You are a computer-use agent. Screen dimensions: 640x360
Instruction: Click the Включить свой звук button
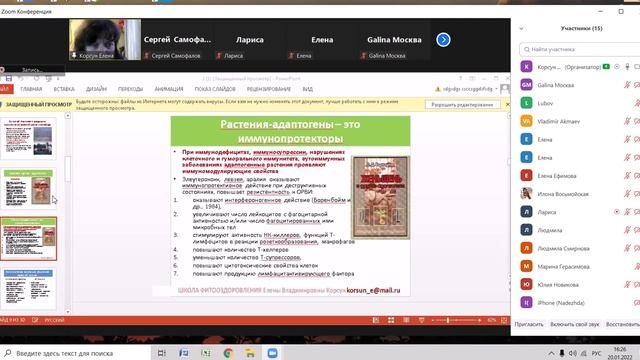[x=575, y=324]
